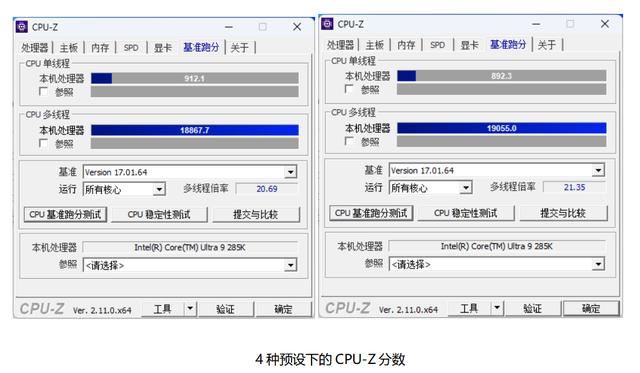Enable single-thread 参照 checkbox in left window
Screen dimensions: 640x373
click(43, 91)
